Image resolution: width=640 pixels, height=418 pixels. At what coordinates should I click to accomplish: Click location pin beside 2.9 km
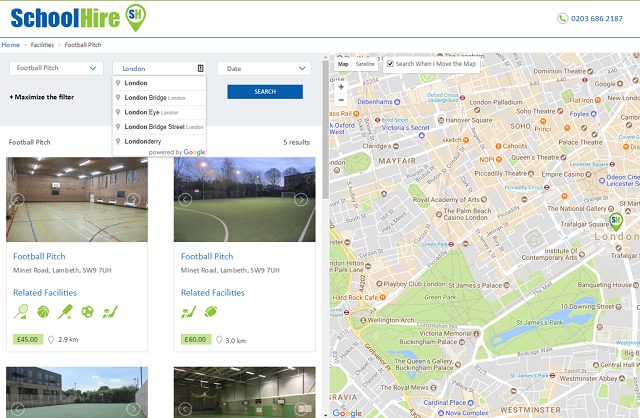51,340
